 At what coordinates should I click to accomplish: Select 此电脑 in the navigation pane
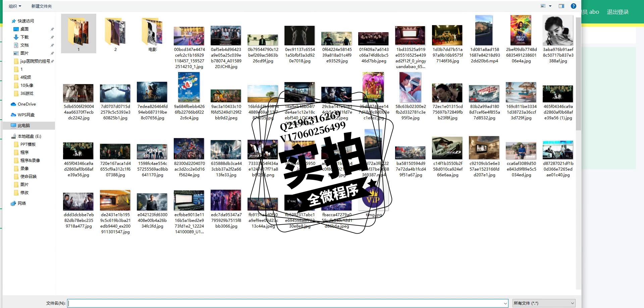(x=23, y=126)
